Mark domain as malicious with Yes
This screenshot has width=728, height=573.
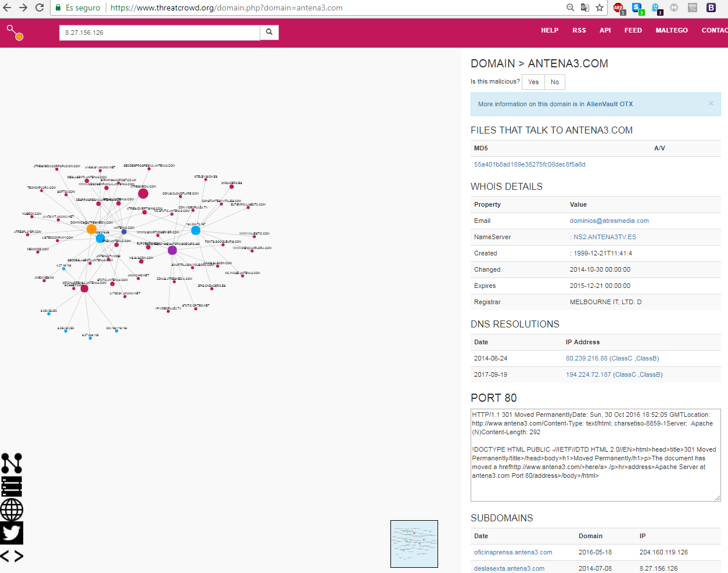(533, 82)
